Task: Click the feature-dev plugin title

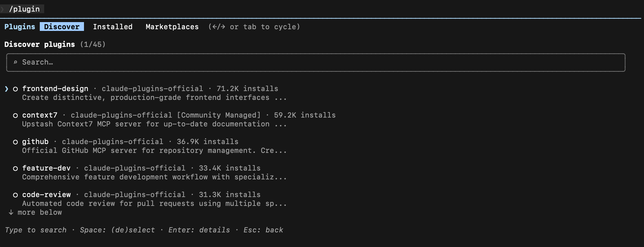Action: coord(46,168)
